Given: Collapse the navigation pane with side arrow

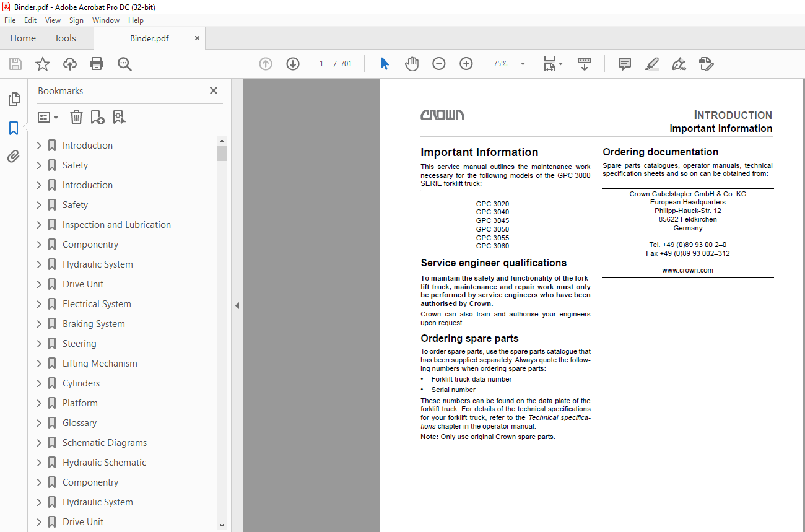Looking at the screenshot, I should point(237,305).
